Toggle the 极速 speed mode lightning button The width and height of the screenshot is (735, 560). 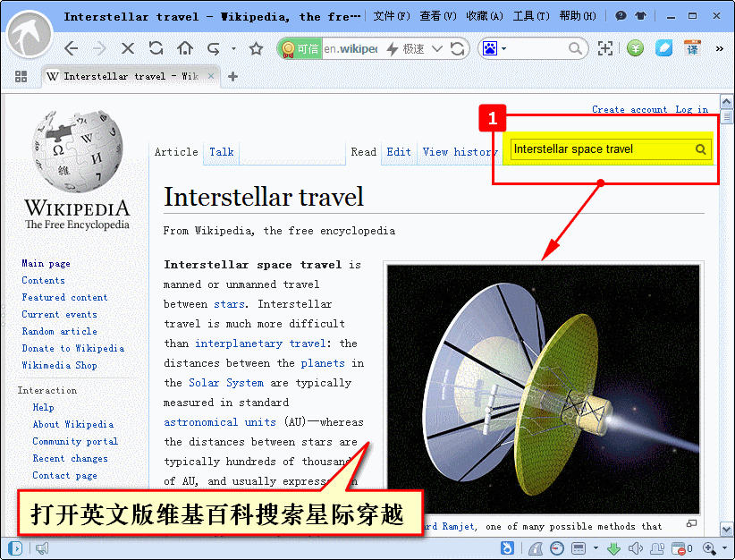[x=406, y=49]
